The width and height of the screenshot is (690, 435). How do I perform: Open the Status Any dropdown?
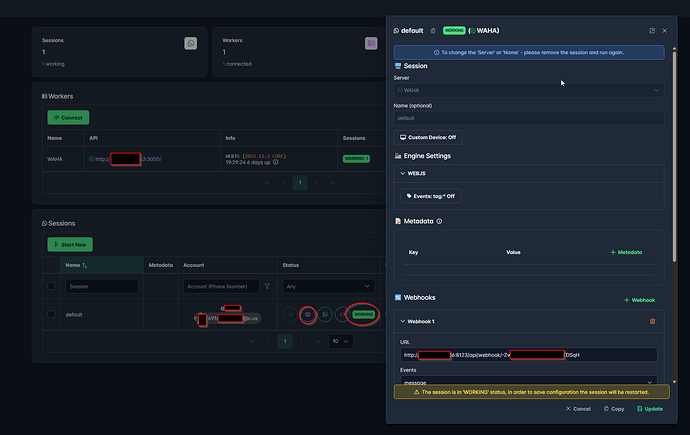pyautogui.click(x=328, y=286)
